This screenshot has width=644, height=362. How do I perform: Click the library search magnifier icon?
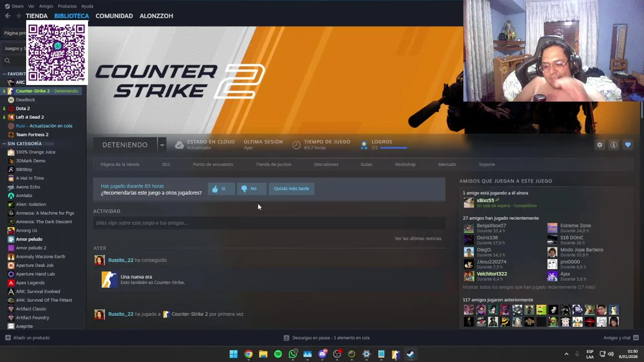[x=7, y=61]
